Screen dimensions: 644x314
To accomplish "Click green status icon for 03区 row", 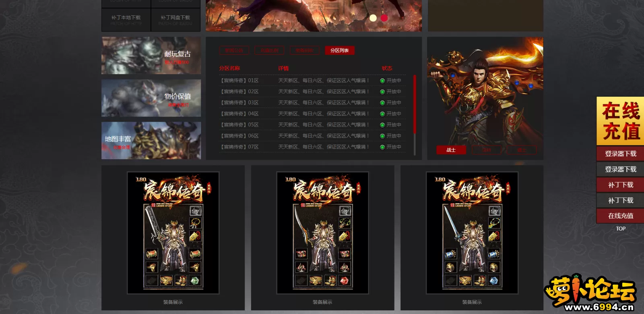I will [x=382, y=103].
